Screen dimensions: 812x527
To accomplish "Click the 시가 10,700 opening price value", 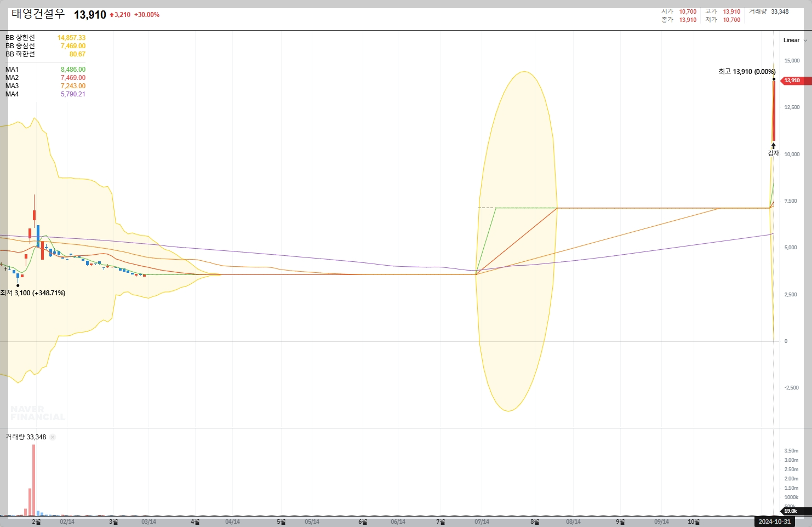I will click(688, 12).
